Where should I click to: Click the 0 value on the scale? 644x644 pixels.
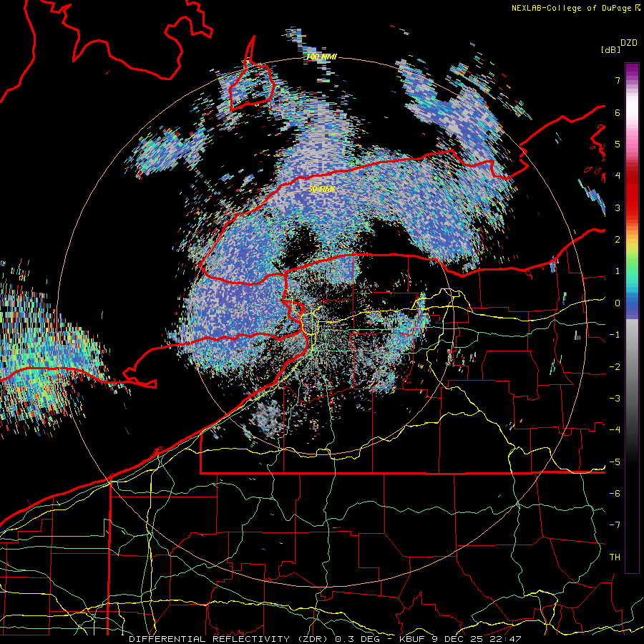(618, 303)
